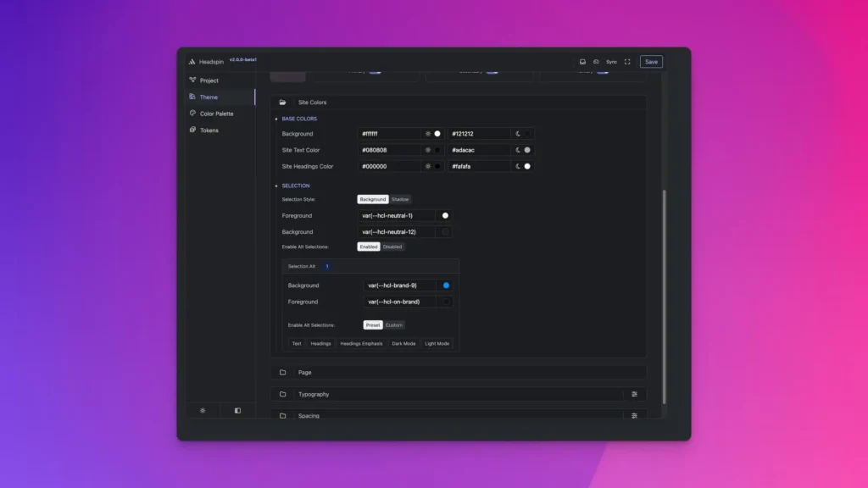Open the Spacing filter settings icon
The height and width of the screenshot is (488, 868).
point(634,415)
